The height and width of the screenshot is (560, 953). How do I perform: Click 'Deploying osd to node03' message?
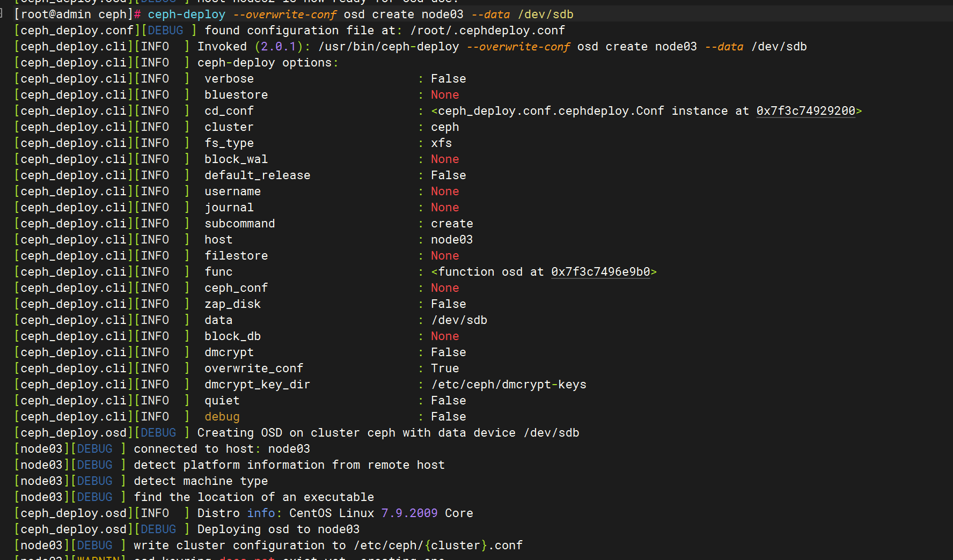(x=278, y=529)
